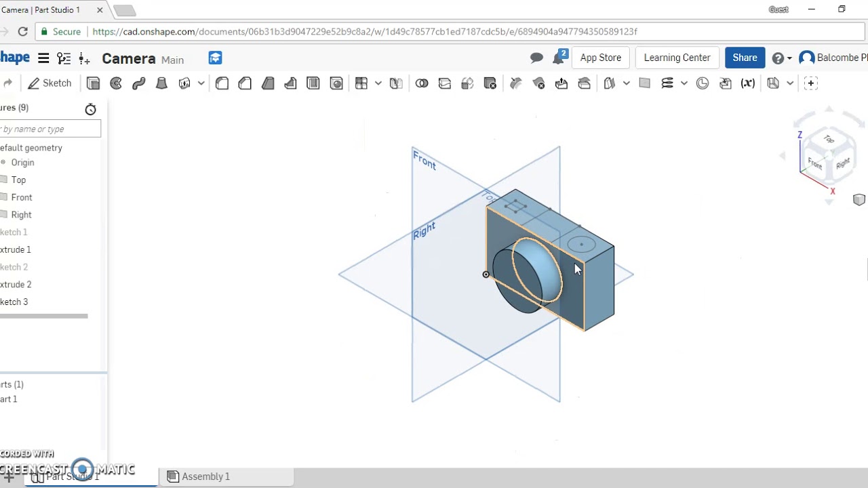Viewport: 868px width, 488px height.
Task: Open the Balcombe user account menu
Action: tap(833, 58)
